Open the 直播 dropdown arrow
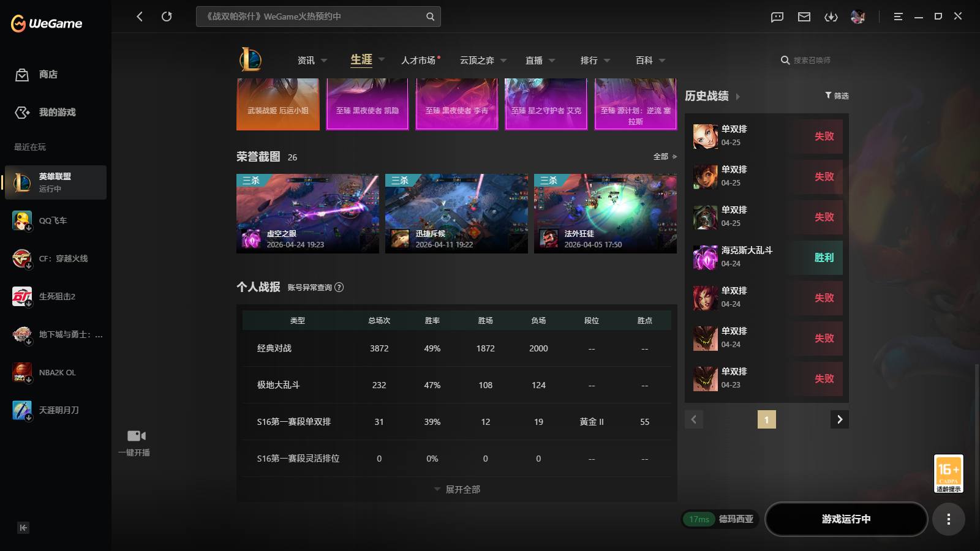 552,61
